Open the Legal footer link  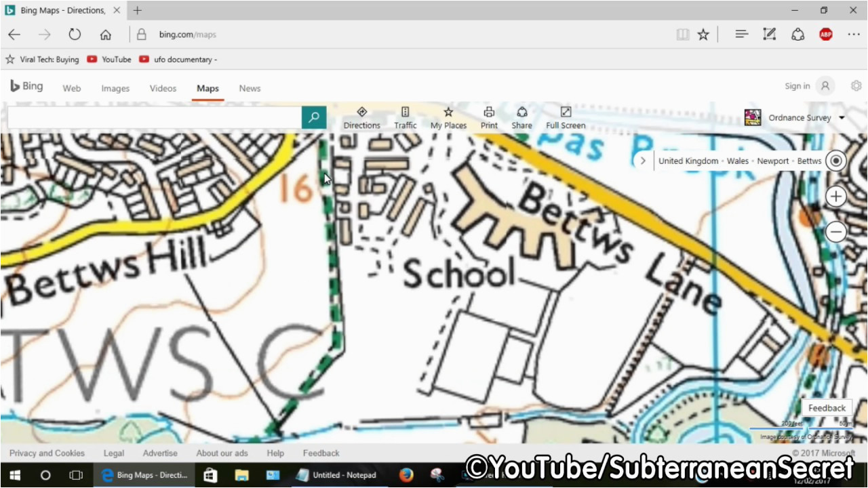pos(114,453)
